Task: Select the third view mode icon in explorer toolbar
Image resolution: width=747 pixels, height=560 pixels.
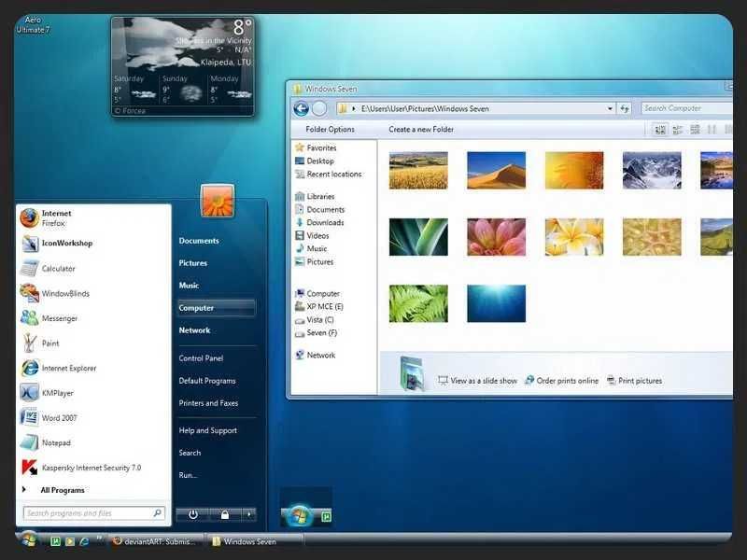Action: point(695,130)
